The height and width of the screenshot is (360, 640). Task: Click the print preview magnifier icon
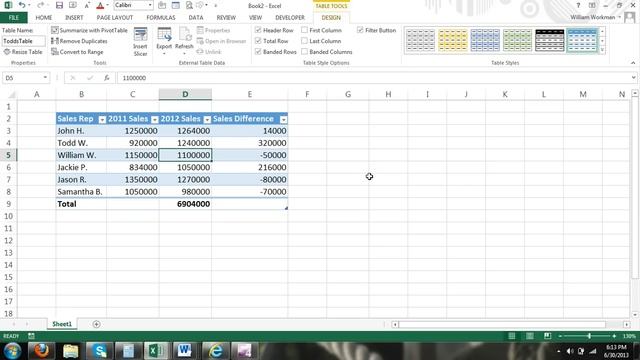tap(189, 5)
